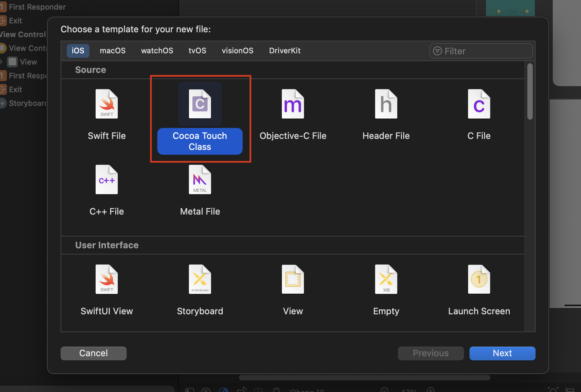Pick the Metal File template
The image size is (581, 392).
pos(200,190)
